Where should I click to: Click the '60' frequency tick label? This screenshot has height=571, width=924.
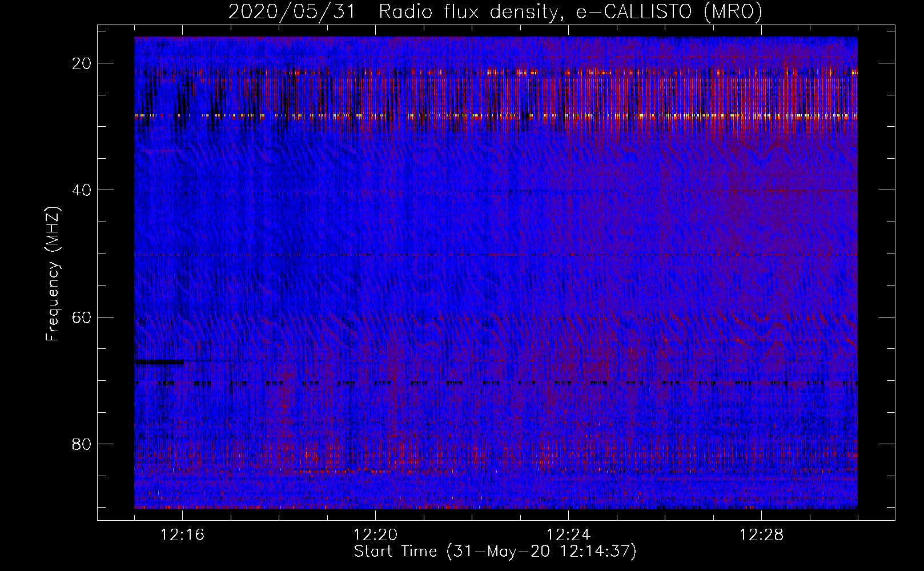[82, 317]
